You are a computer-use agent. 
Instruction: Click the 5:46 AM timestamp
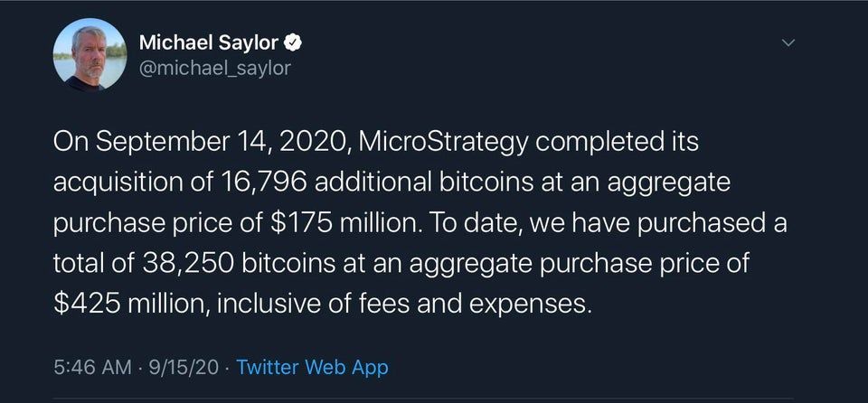point(93,367)
